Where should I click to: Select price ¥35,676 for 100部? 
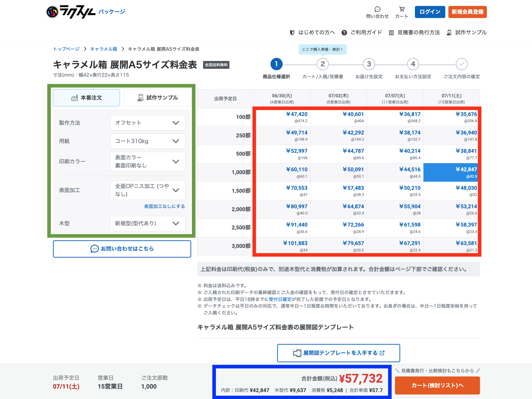452,117
